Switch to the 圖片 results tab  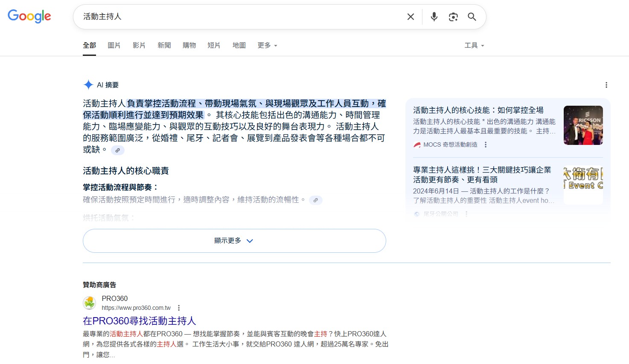pos(114,45)
